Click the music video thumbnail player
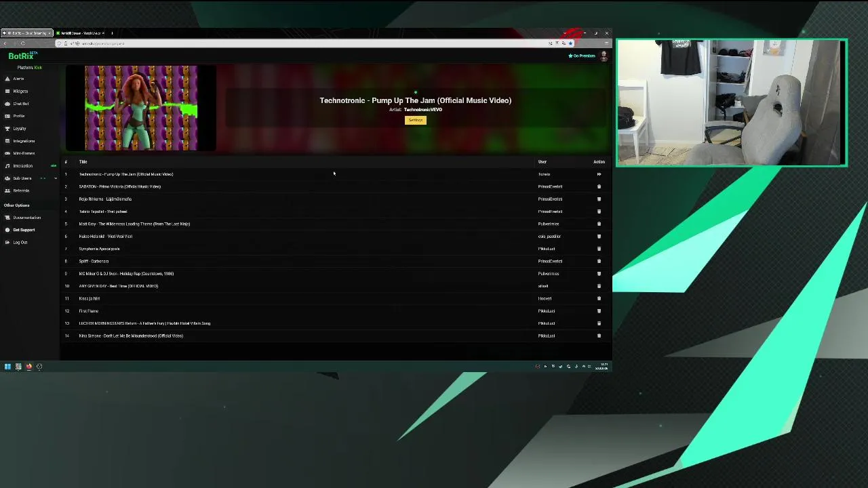 click(141, 108)
